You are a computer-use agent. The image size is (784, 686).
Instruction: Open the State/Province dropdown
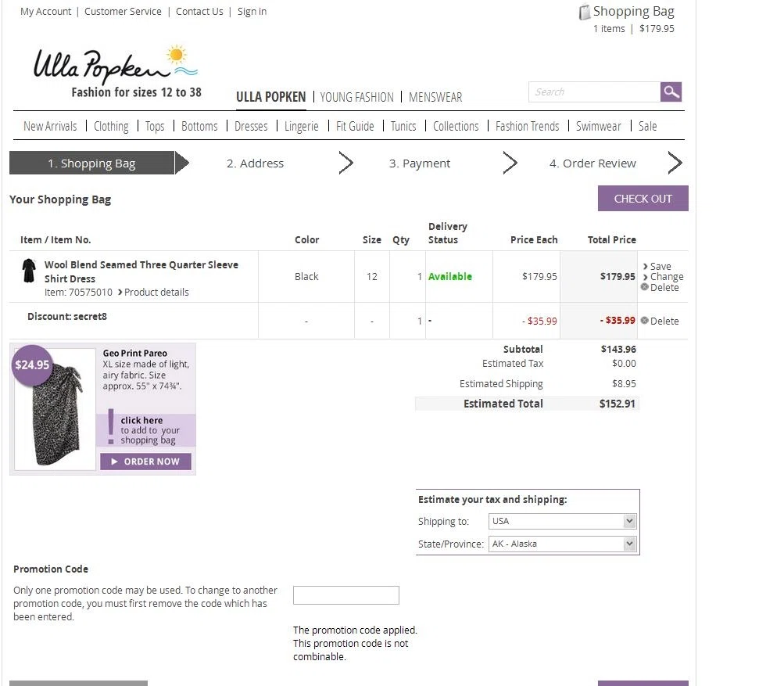pyautogui.click(x=562, y=544)
